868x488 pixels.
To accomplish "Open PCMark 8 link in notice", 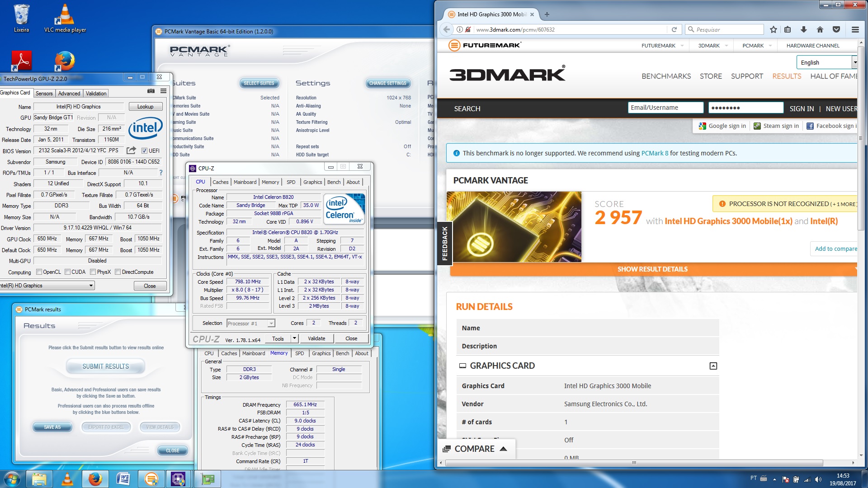I will click(655, 153).
